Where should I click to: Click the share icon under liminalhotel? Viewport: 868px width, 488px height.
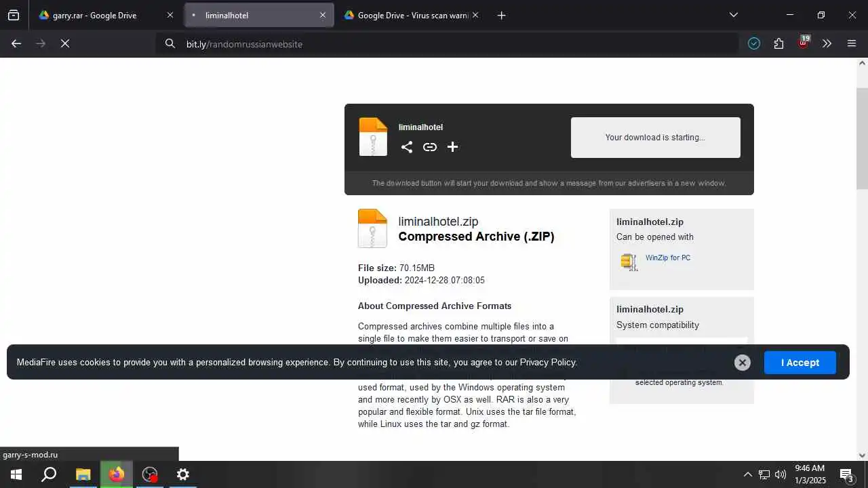pyautogui.click(x=407, y=146)
